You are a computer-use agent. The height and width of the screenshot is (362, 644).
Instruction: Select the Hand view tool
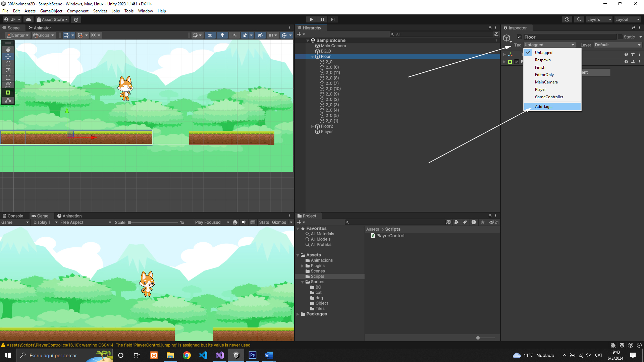coord(8,49)
